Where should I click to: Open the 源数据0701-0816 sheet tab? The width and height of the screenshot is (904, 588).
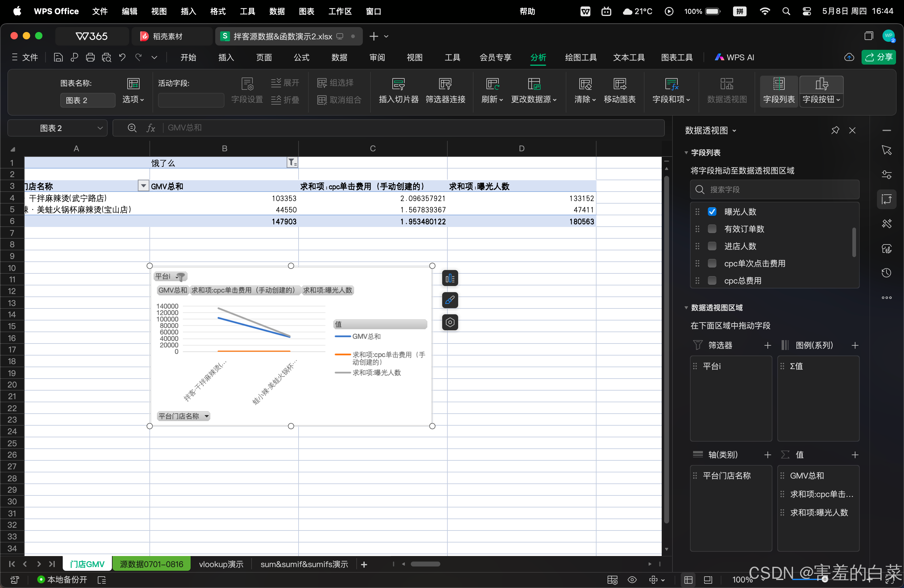151,564
